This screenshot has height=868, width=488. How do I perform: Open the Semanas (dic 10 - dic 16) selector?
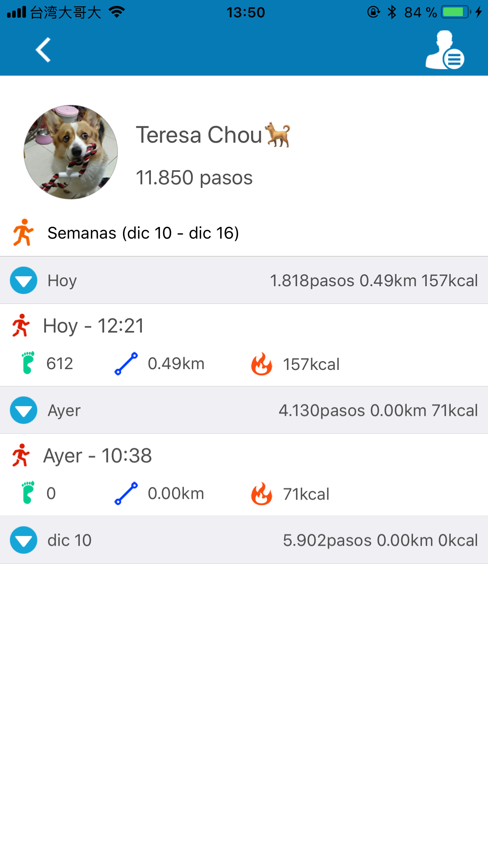tap(143, 233)
